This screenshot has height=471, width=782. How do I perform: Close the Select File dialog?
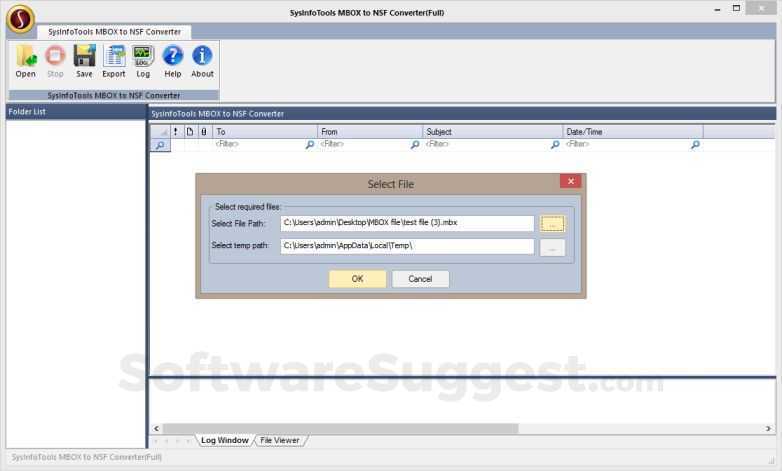tap(571, 181)
